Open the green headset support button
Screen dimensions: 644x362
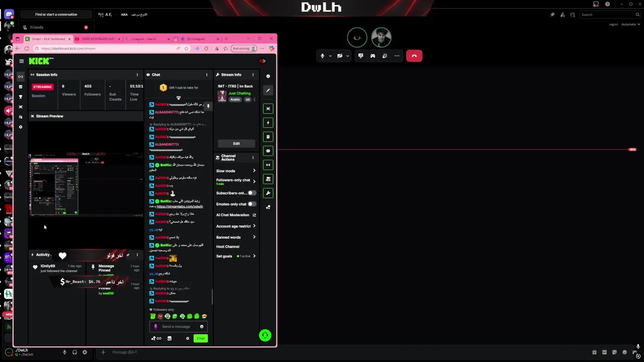click(x=265, y=335)
